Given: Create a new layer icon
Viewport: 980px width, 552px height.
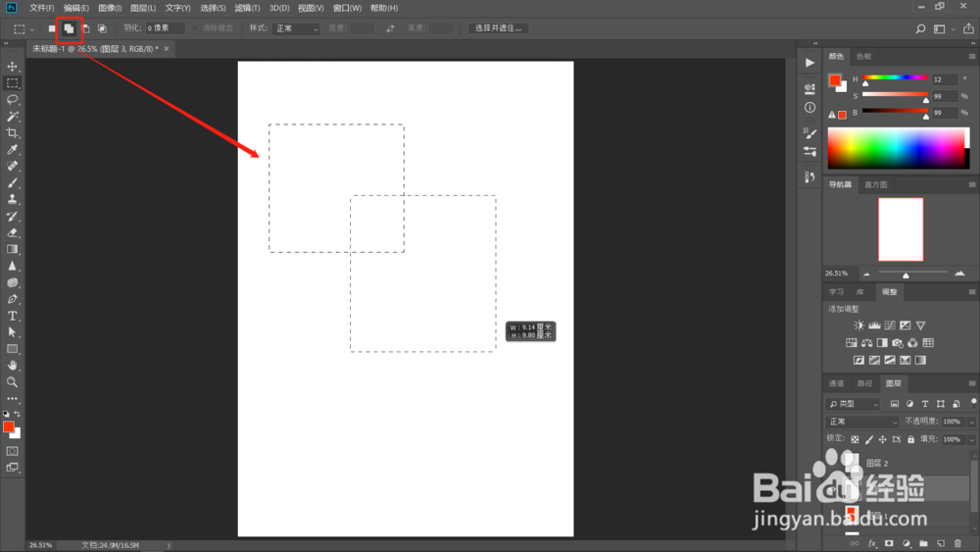Looking at the screenshot, I should tap(941, 543).
